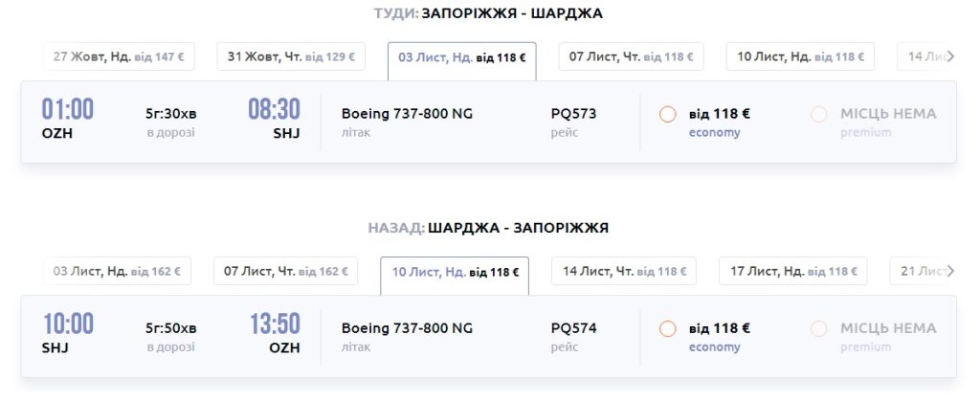Select outbound date tab 03 Лист, Нд.
This screenshot has height=402, width=980.
[x=461, y=57]
